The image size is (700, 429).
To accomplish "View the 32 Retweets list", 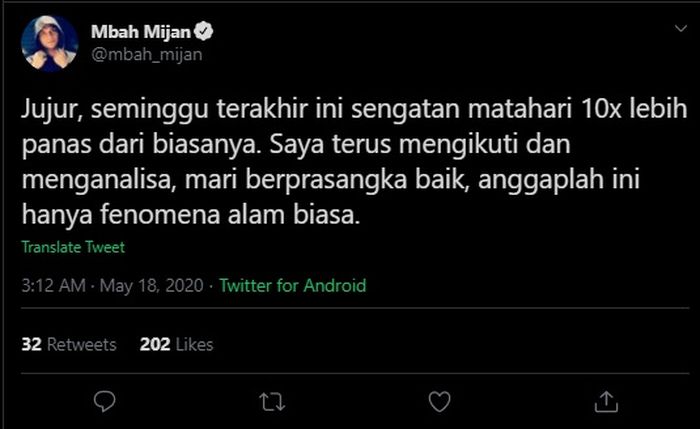I will (x=69, y=344).
